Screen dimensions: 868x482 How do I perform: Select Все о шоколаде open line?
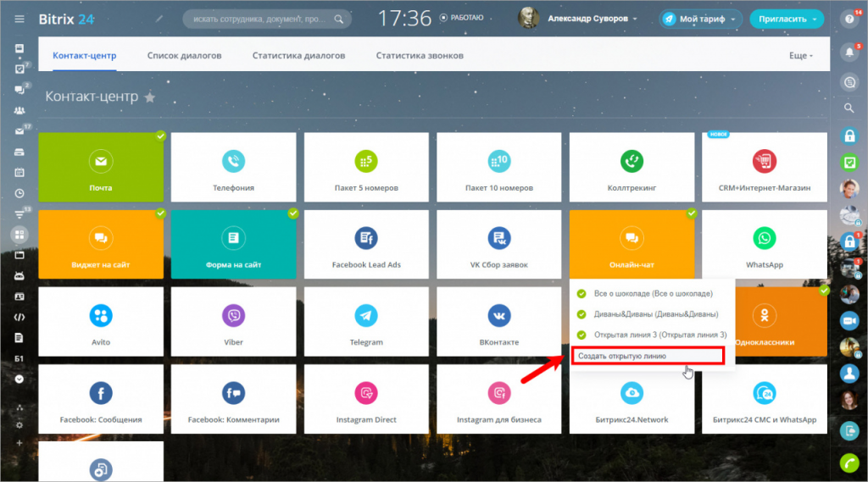[x=652, y=294]
